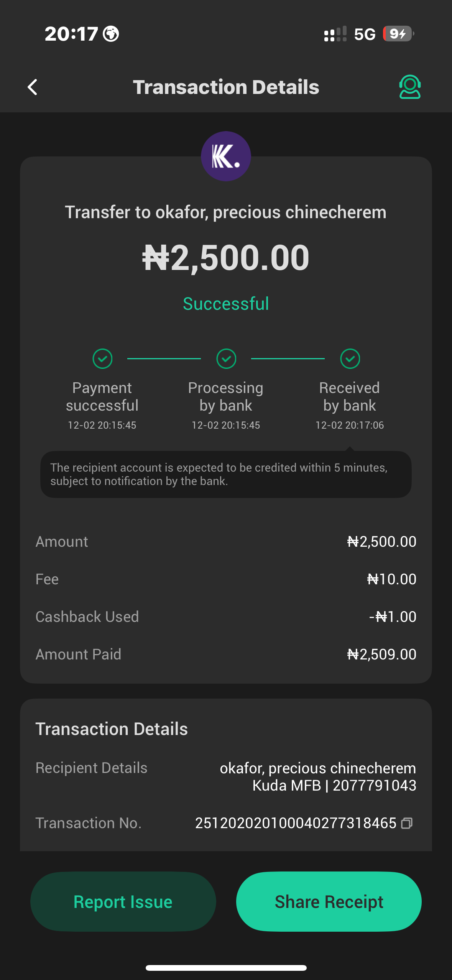Tap the Successful status text
This screenshot has width=452, height=980.
point(226,304)
